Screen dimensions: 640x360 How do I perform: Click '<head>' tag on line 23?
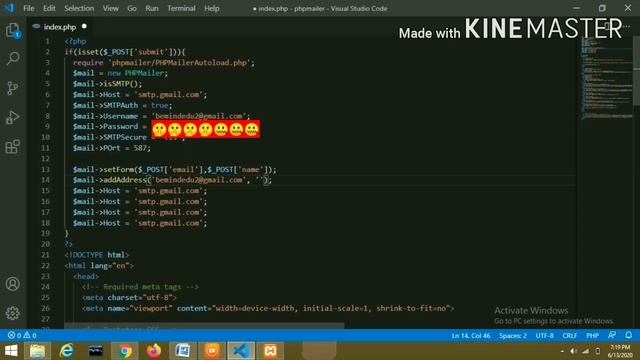(86, 276)
